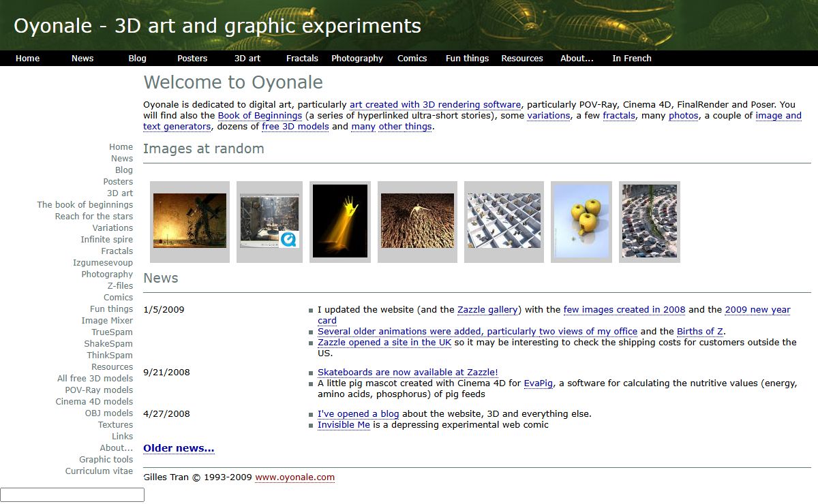This screenshot has height=504, width=818.
Task: Open News in the top black menu bar
Action: [x=82, y=59]
